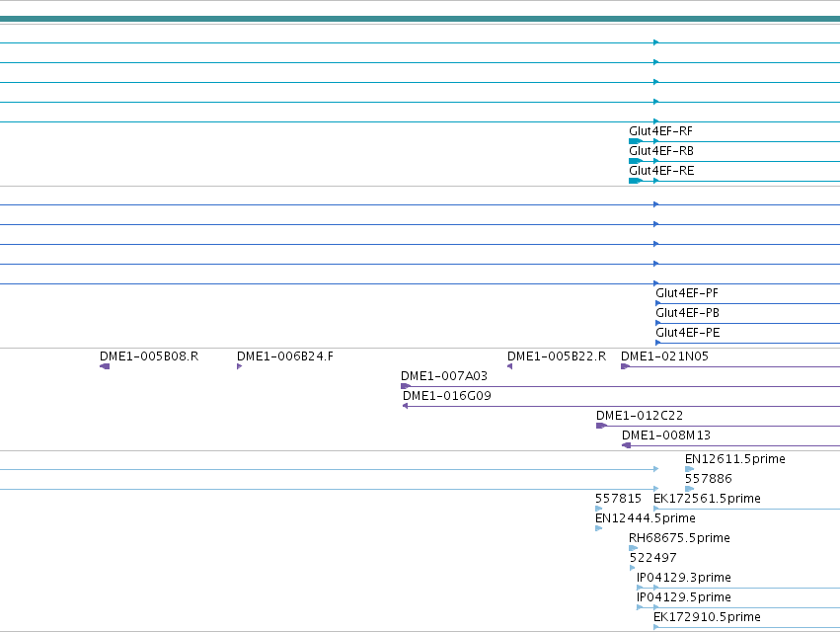Click the DME1-005B08.R feature label
This screenshot has width=840, height=632.
(x=149, y=356)
